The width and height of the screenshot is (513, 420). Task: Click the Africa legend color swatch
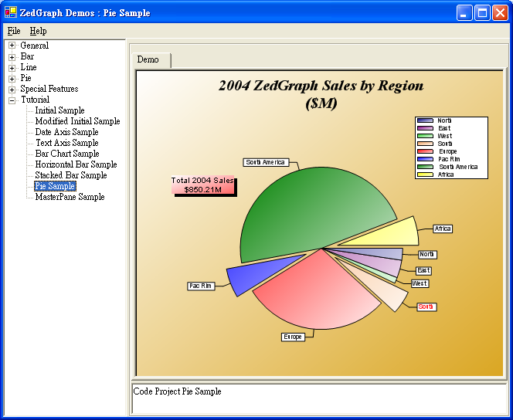pyautogui.click(x=426, y=174)
